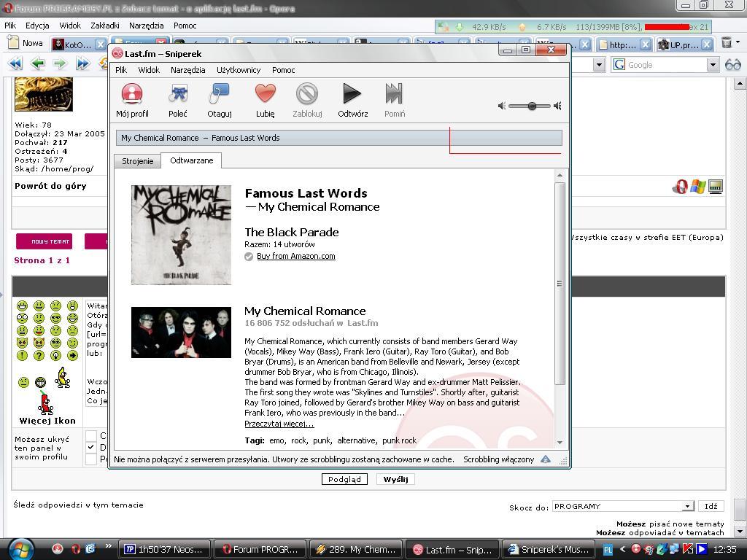The width and height of the screenshot is (747, 560).
Task: Expand taskbar quick launch chevron
Action: tap(108, 546)
